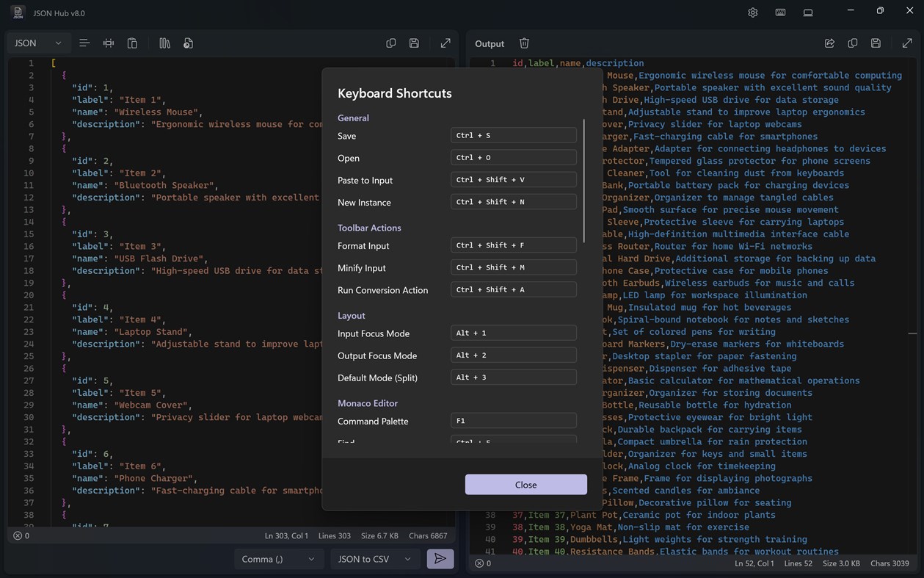The width and height of the screenshot is (924, 578).
Task: Click Run Conversion Action shortcut field
Action: [514, 289]
